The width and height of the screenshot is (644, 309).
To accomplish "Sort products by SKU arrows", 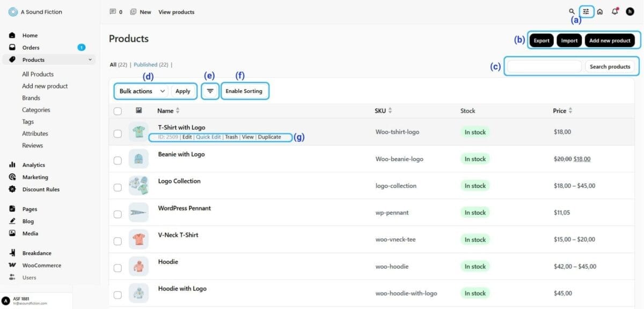I will pyautogui.click(x=390, y=111).
